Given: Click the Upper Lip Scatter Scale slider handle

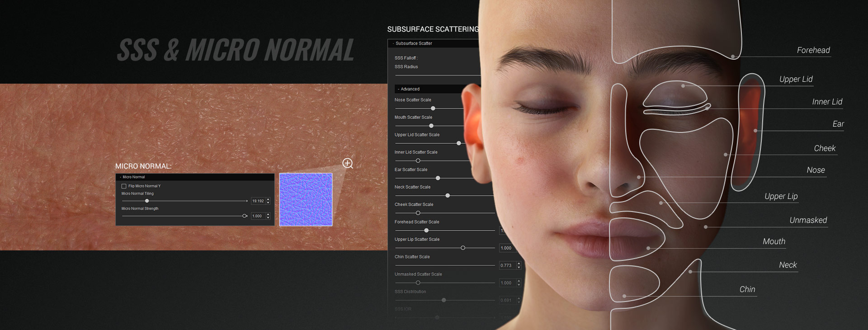Looking at the screenshot, I should pos(463,248).
